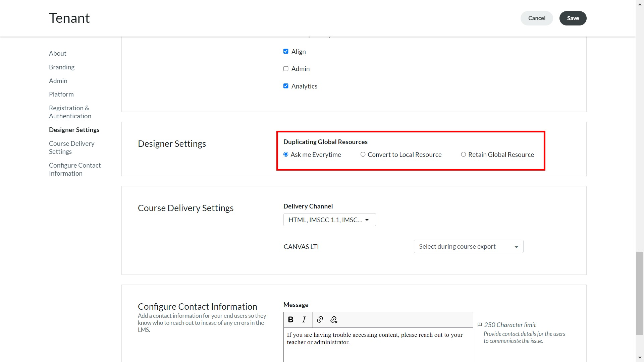Open the CANVAS LTI export dropdown
644x362 pixels.
coord(469,246)
